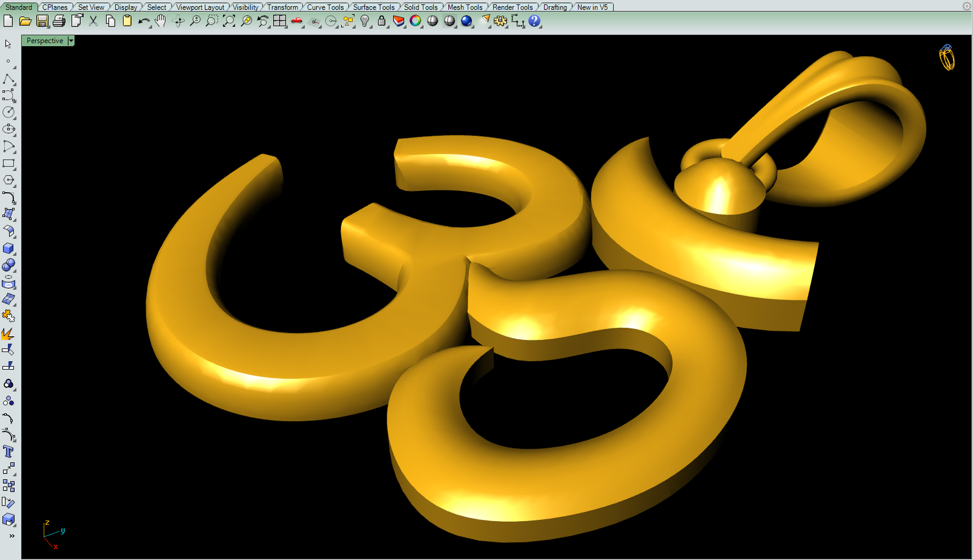Print the viewport with printer icon
This screenshot has height=560, width=973.
[x=59, y=21]
